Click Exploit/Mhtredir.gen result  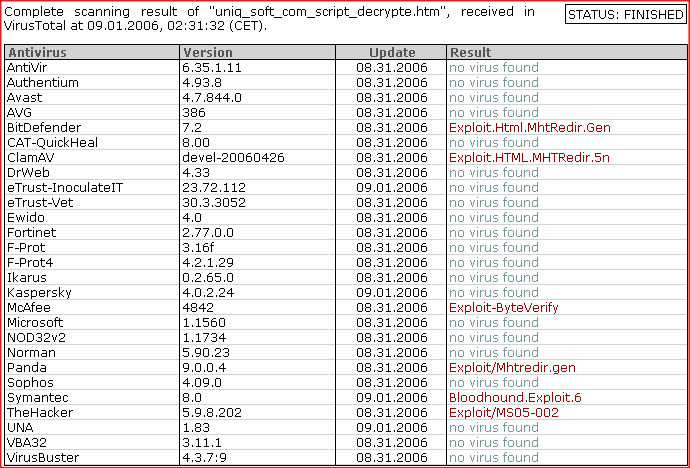click(x=512, y=367)
